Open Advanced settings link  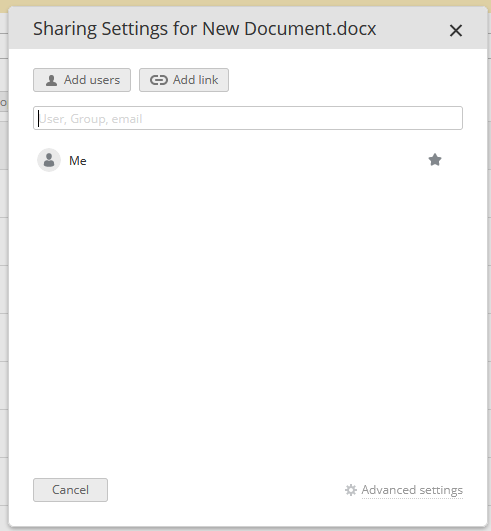click(x=412, y=490)
